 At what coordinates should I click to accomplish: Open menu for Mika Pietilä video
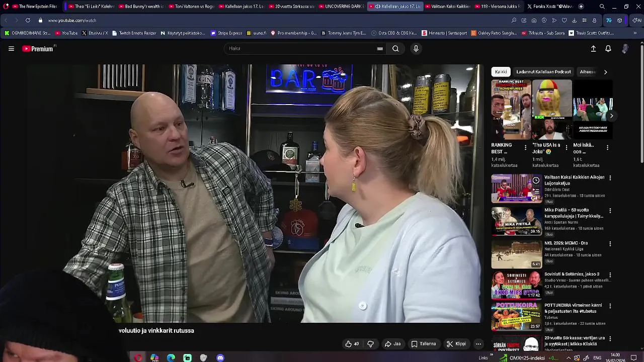[610, 211]
